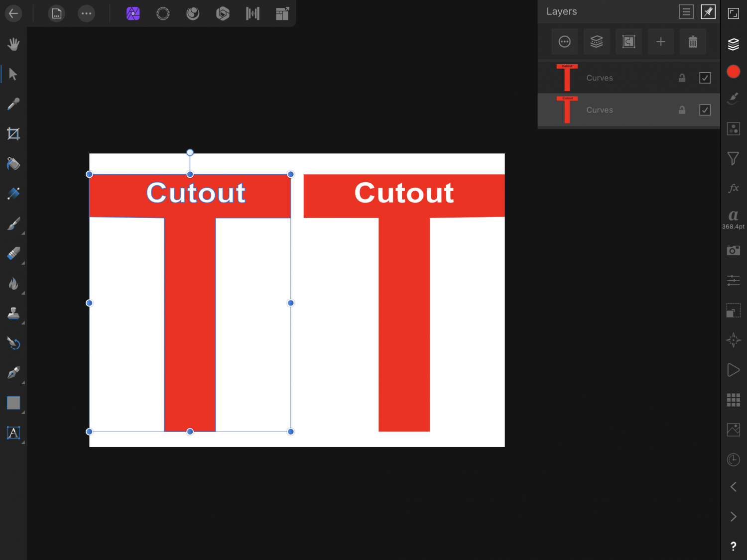Select the Crop tool
Viewport: 747px width, 560px height.
click(13, 134)
